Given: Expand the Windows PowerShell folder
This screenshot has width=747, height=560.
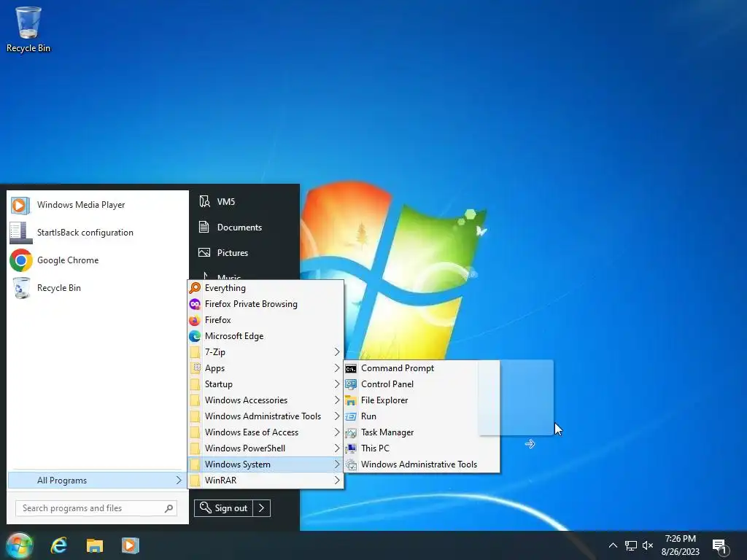Looking at the screenshot, I should coord(266,448).
